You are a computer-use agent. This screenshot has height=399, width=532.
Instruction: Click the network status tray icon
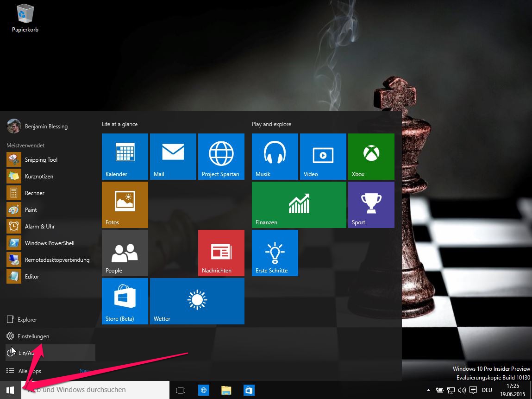451,390
